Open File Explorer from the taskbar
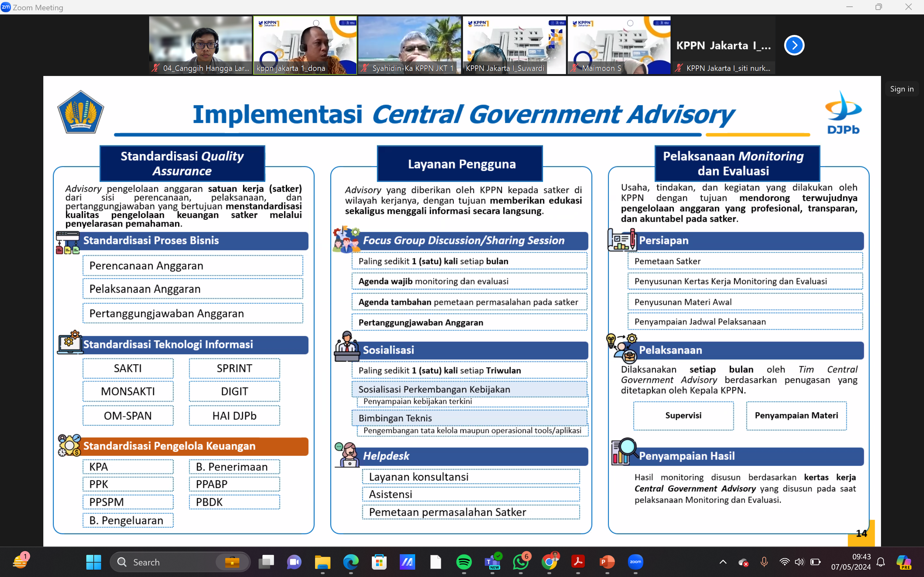 point(322,562)
